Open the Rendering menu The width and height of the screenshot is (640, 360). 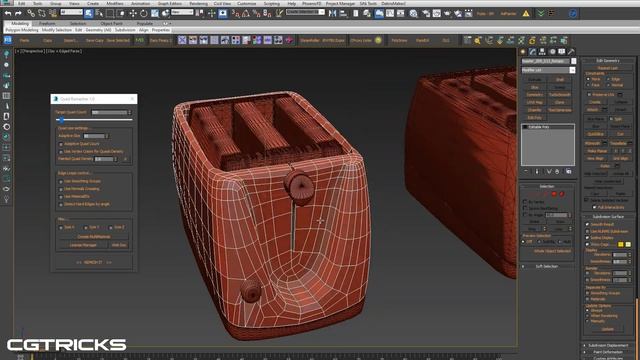point(198,3)
